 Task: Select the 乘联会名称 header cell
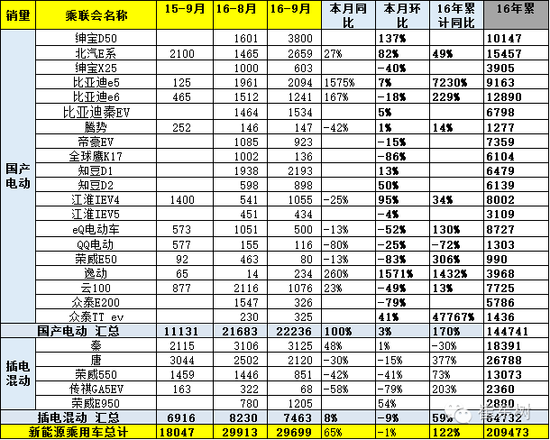pos(96,15)
